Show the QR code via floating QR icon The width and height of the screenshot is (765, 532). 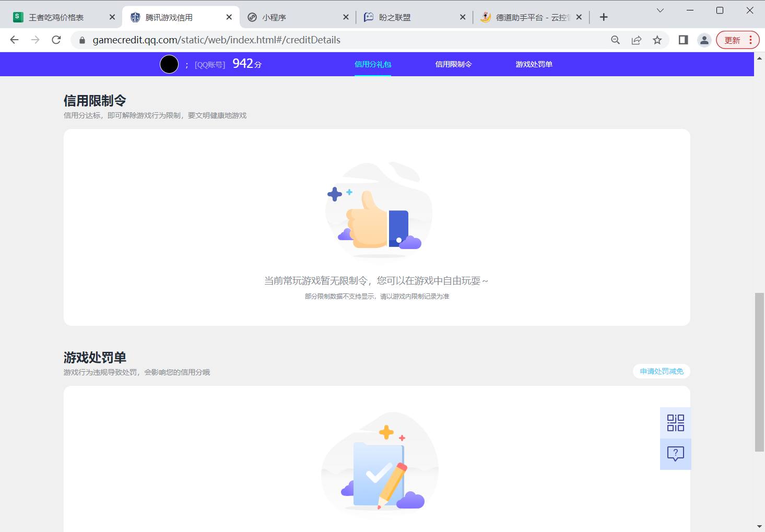pyautogui.click(x=675, y=422)
